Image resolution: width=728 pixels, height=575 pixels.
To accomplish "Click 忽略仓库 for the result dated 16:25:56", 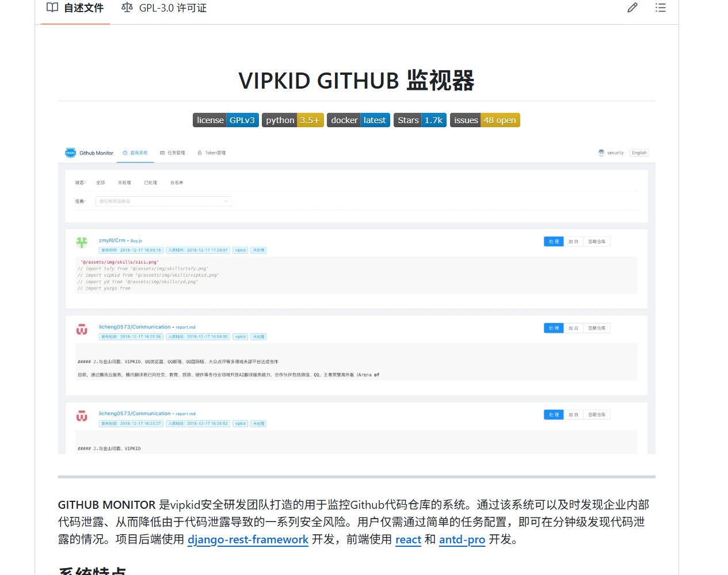I will click(x=597, y=328).
